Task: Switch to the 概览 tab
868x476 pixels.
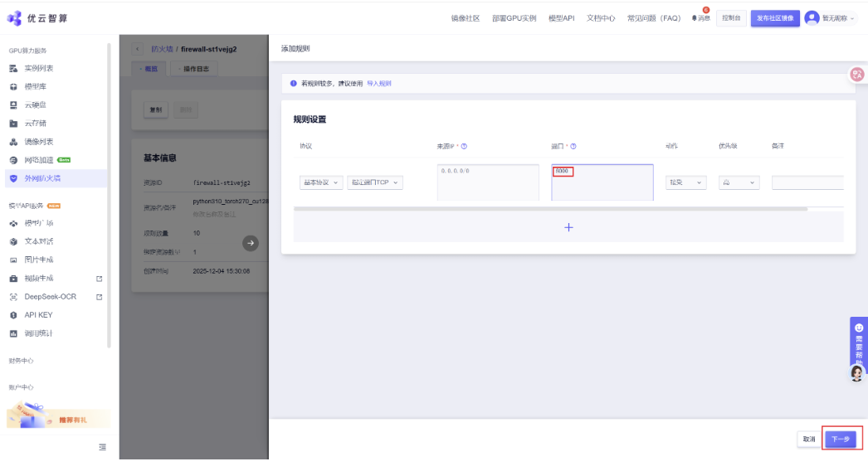Action: point(149,69)
